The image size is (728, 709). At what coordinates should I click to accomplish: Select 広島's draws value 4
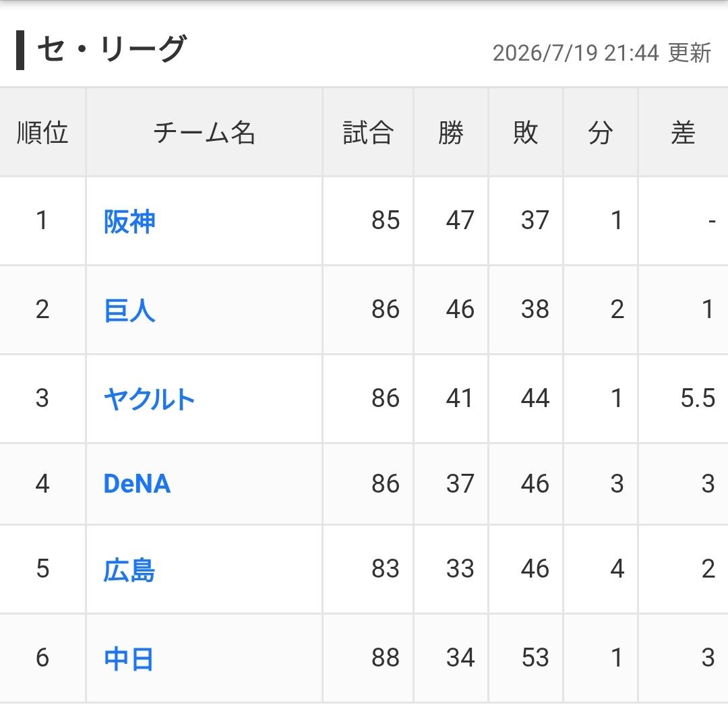tap(617, 569)
